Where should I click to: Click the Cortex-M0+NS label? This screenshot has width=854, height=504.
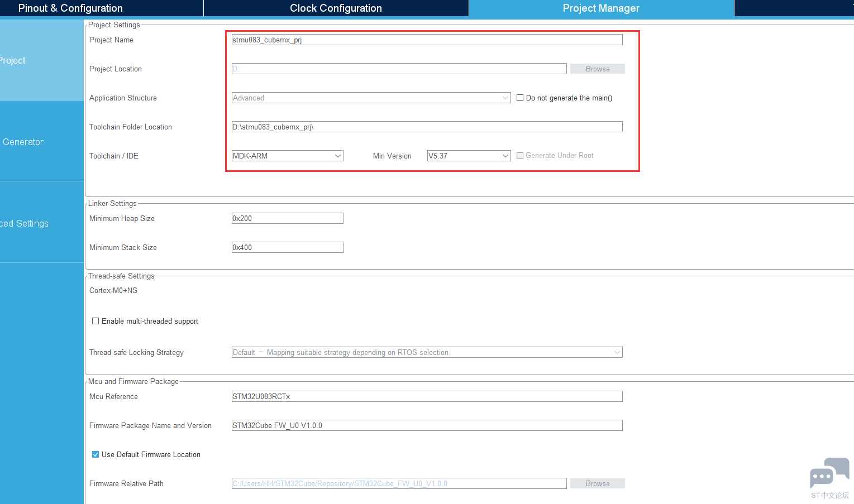(113, 290)
